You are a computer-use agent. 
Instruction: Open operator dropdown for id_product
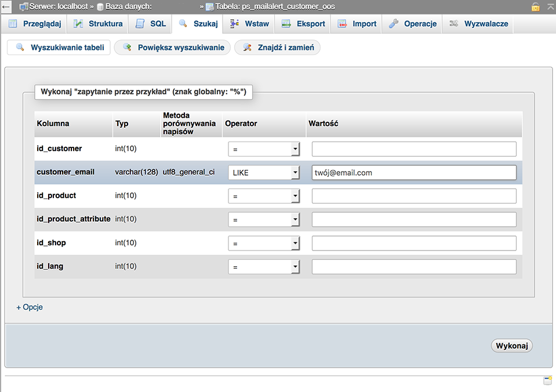[264, 196]
